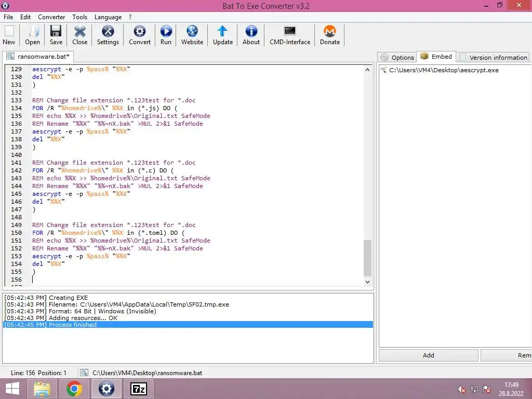The width and height of the screenshot is (532, 399).
Task: Switch to the Options tab
Action: 397,57
